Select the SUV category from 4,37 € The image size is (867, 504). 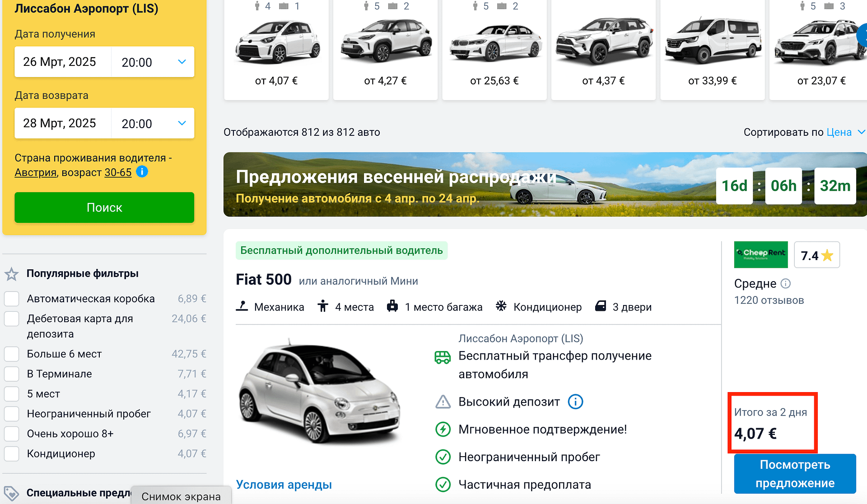603,50
